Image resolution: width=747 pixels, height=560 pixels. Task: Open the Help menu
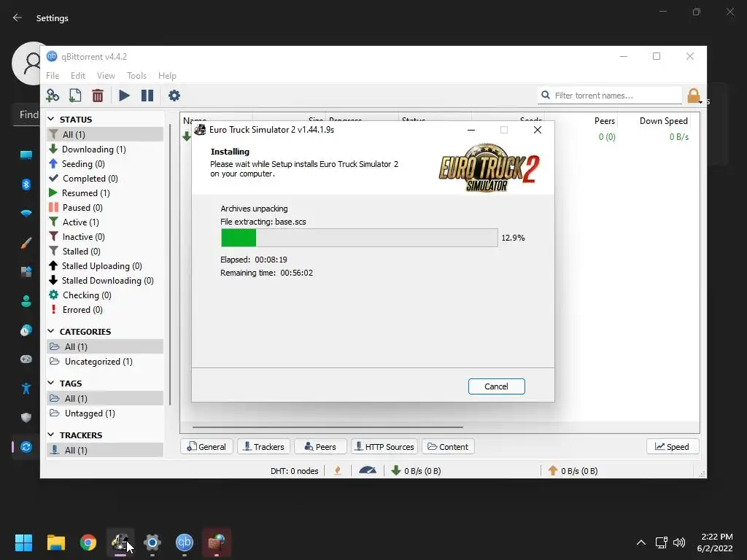coord(167,76)
